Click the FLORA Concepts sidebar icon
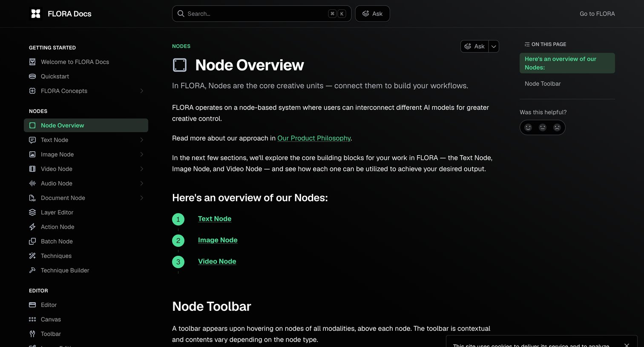 coord(32,91)
